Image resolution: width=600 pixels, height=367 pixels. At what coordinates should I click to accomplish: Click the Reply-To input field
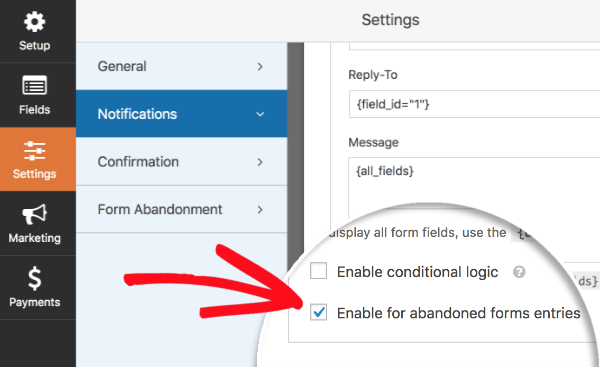tap(474, 104)
